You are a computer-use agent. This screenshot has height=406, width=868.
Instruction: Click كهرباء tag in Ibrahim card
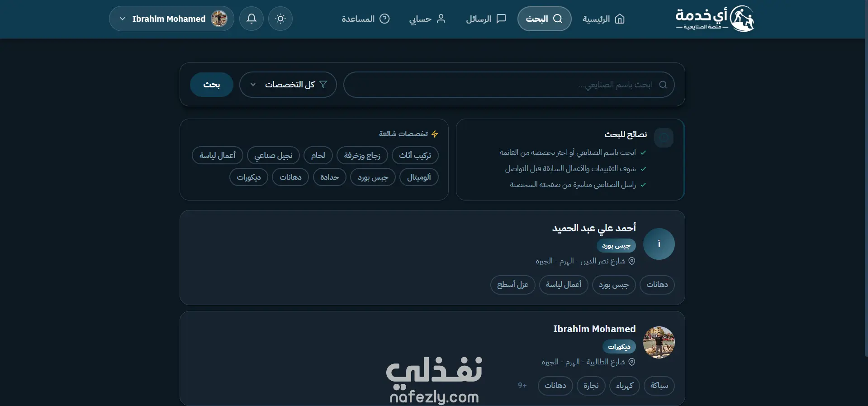point(625,386)
